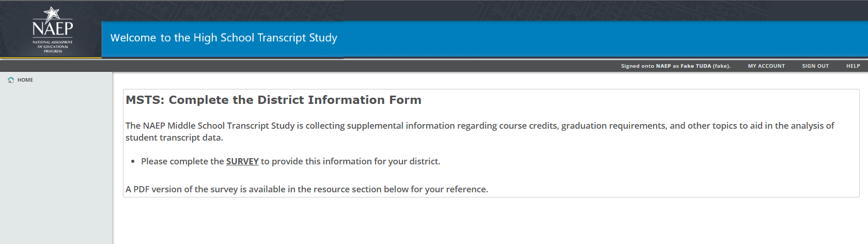Open the HOME sidebar item
This screenshot has height=244, width=868.
pyautogui.click(x=25, y=80)
